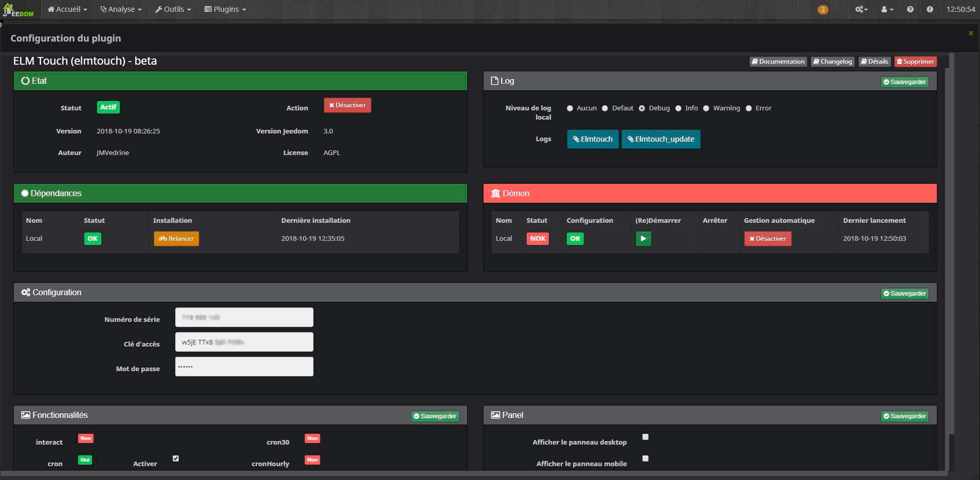Open the Elmtouch_update log
The image size is (980, 480).
[x=661, y=139]
